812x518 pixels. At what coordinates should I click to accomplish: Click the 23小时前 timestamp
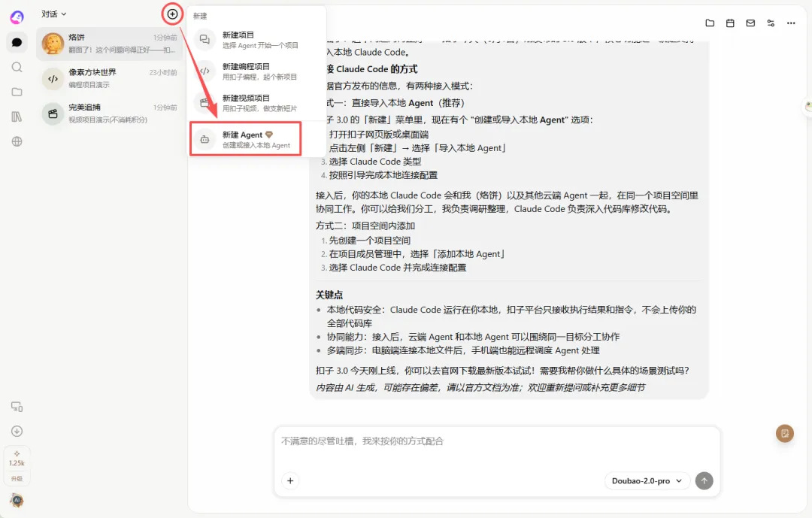point(163,72)
